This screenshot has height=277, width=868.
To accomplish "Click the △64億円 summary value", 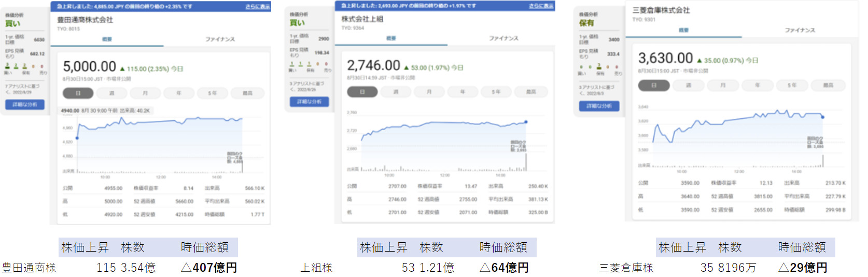I will [x=504, y=268].
